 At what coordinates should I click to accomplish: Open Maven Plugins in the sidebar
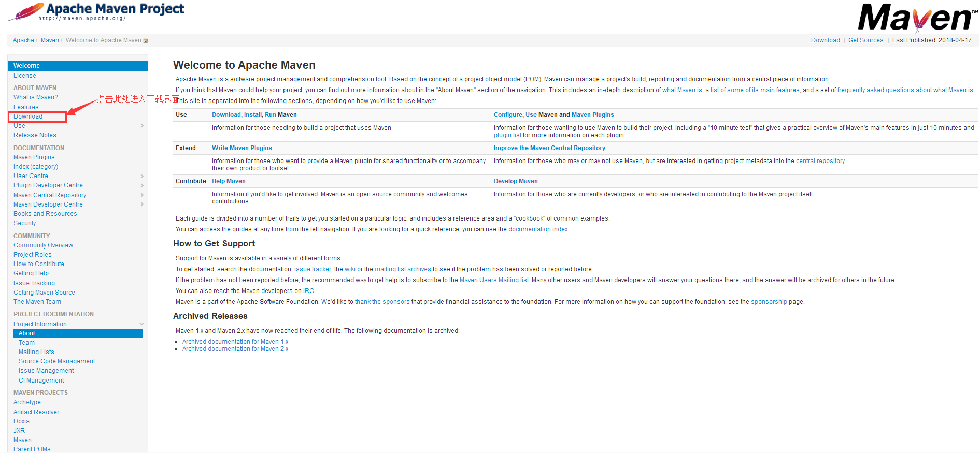click(34, 157)
